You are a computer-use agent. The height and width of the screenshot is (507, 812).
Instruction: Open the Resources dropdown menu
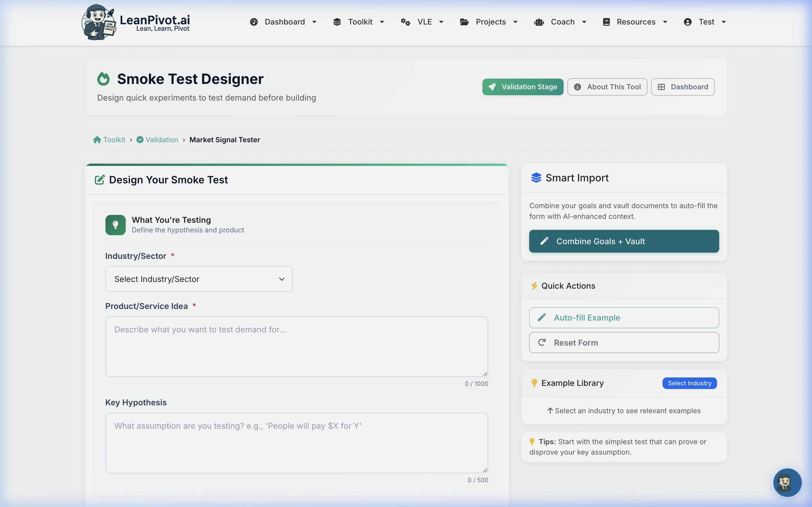tap(635, 22)
